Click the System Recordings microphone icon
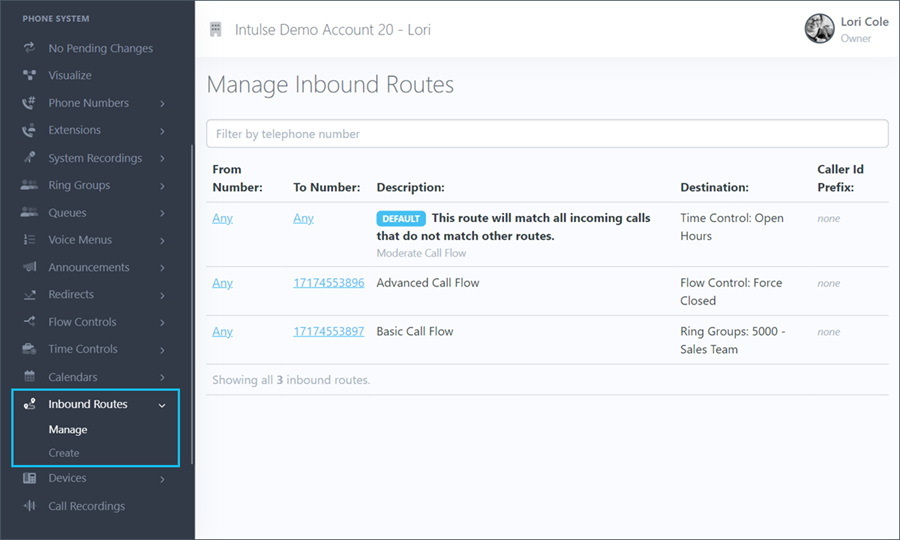This screenshot has width=900, height=540. 29,157
